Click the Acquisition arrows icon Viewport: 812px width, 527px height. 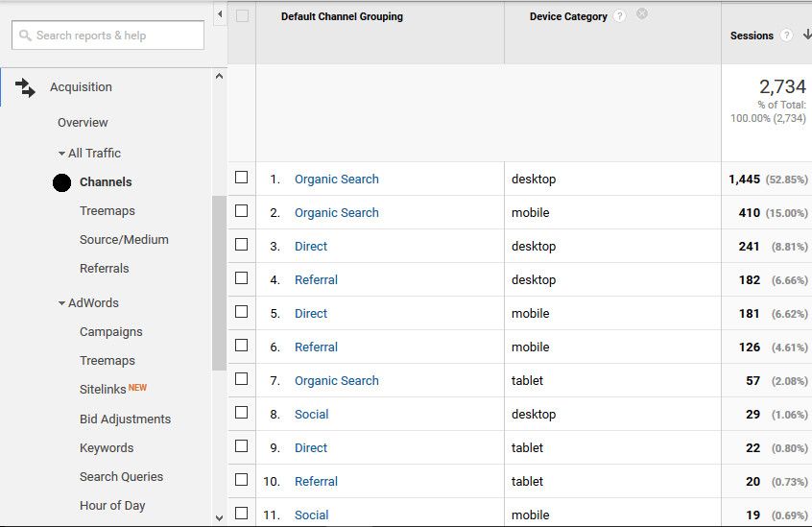26,87
